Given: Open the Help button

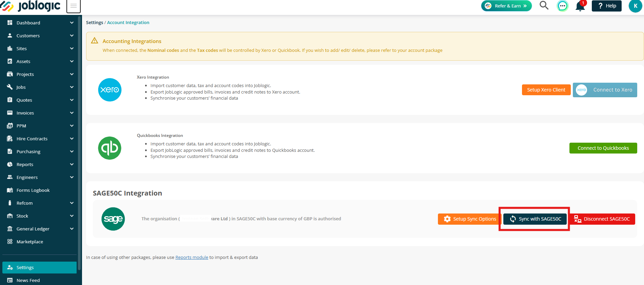Looking at the screenshot, I should [x=607, y=6].
